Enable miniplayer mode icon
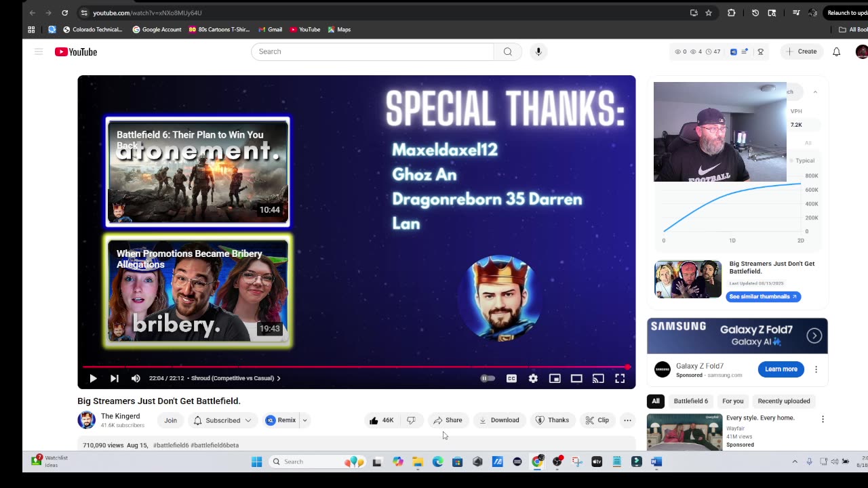 coord(555,378)
